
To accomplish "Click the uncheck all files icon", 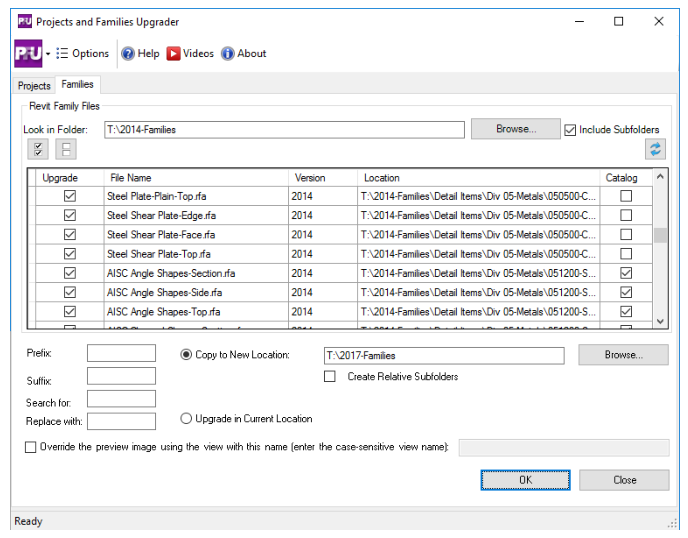I will click(66, 149).
